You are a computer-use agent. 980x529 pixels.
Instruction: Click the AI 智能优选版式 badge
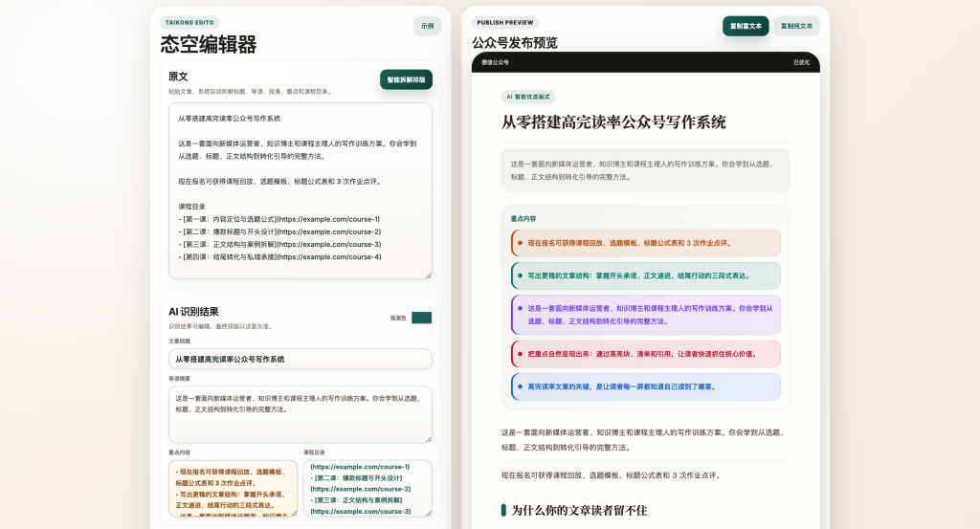coord(528,97)
